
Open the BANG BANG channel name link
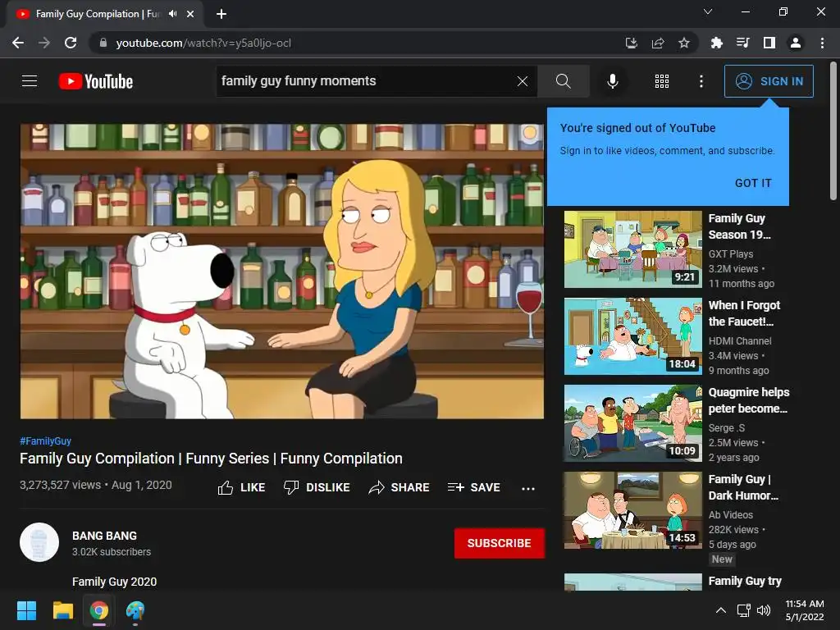[x=104, y=536]
